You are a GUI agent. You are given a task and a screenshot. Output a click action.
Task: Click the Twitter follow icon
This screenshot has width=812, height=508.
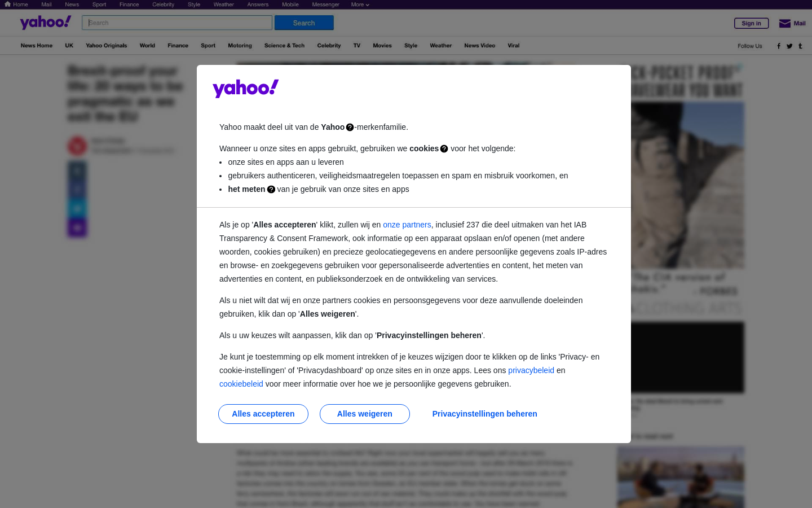point(789,46)
